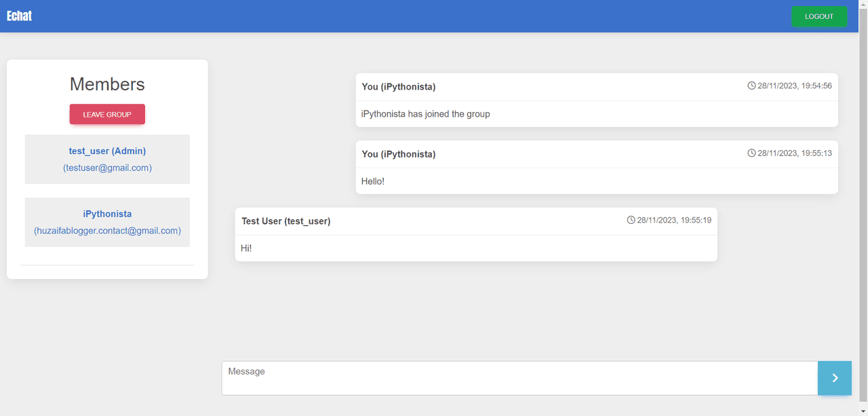This screenshot has height=416, width=868.
Task: Click the "Hi!" message from Test User
Action: (246, 248)
